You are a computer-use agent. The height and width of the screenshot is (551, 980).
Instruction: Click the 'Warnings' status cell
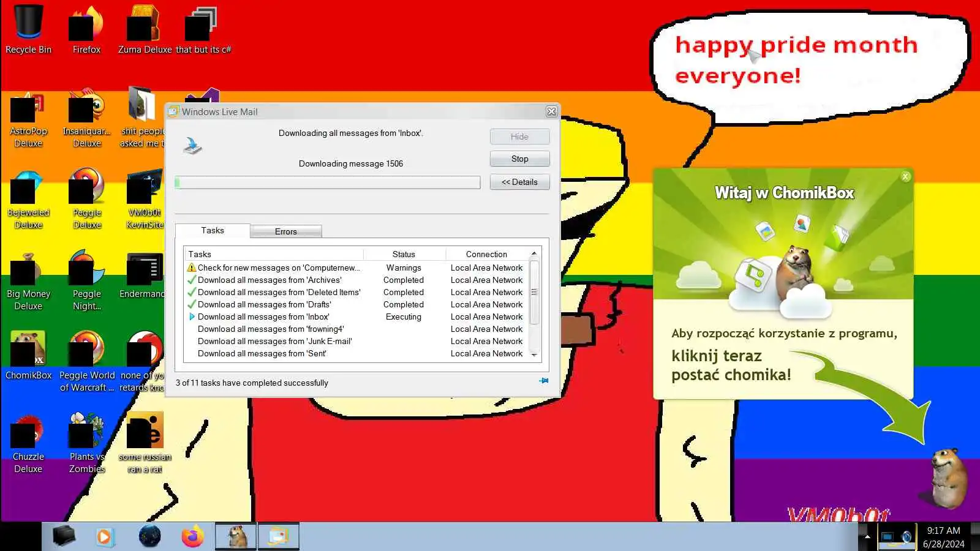[x=404, y=268]
